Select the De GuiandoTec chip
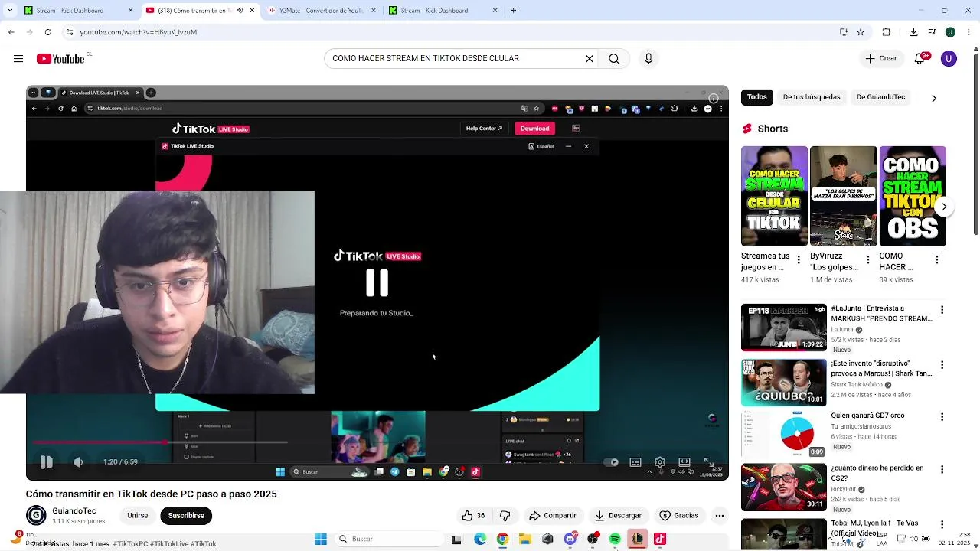The image size is (980, 551). 880,97
